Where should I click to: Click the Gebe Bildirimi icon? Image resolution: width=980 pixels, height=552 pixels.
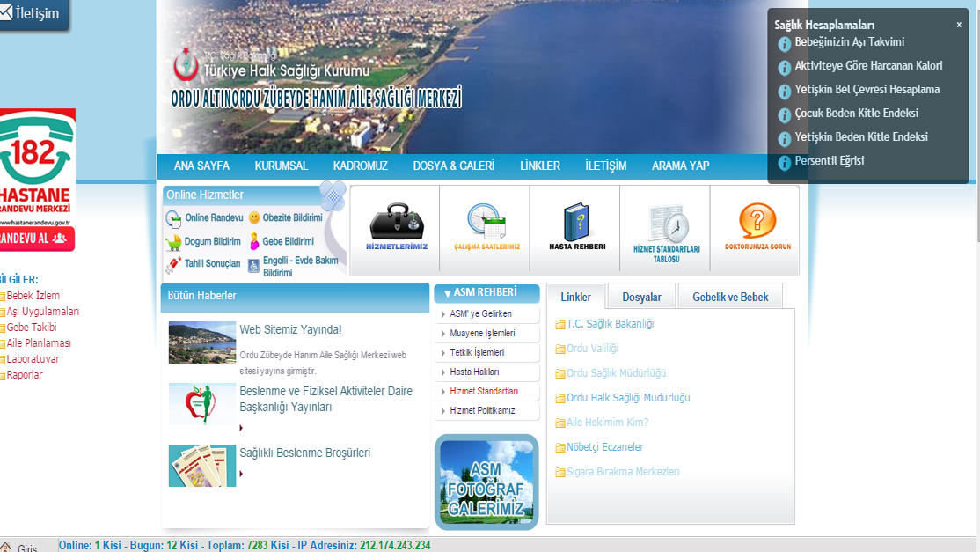point(255,240)
